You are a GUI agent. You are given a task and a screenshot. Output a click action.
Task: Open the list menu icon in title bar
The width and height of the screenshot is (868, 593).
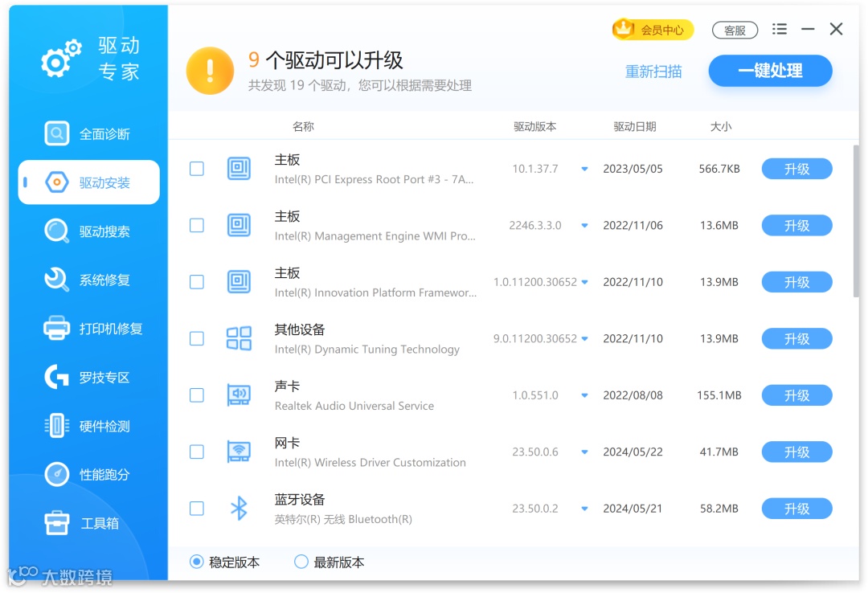pos(780,29)
